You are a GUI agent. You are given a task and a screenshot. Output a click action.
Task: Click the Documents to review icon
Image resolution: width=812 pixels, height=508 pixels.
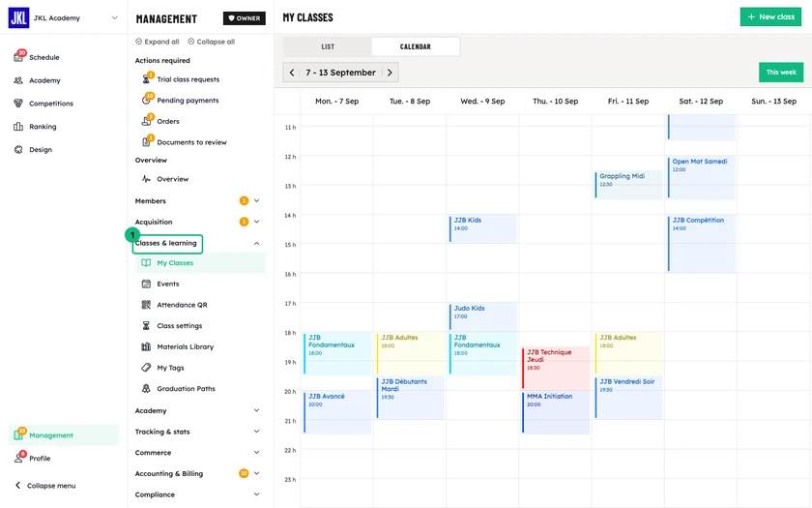click(146, 141)
